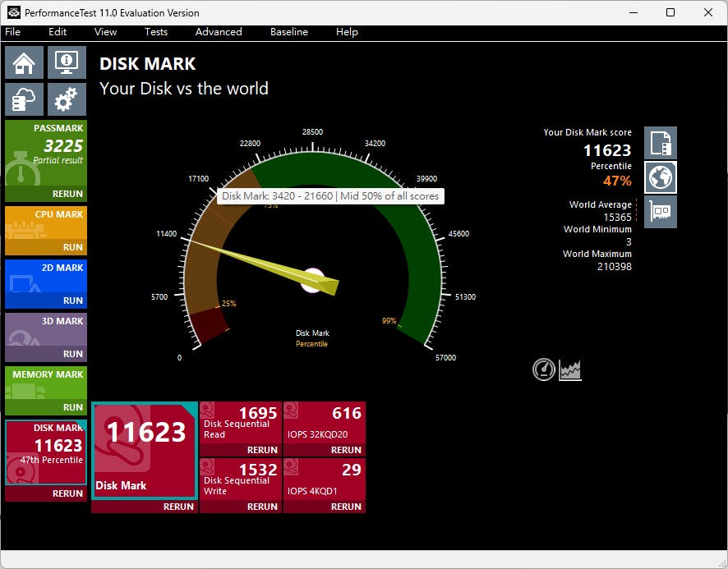Switch to the distribution chart view icon
This screenshot has height=569, width=728.
570,370
